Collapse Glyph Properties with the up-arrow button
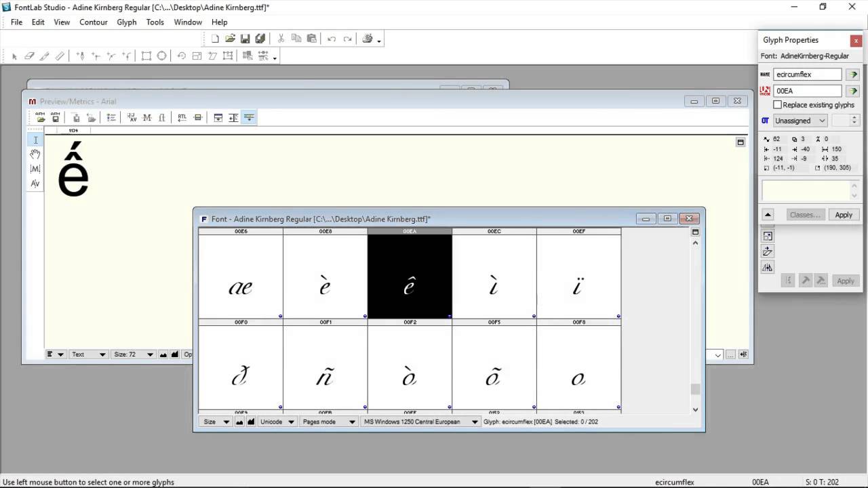Viewport: 868px width, 488px height. point(768,215)
